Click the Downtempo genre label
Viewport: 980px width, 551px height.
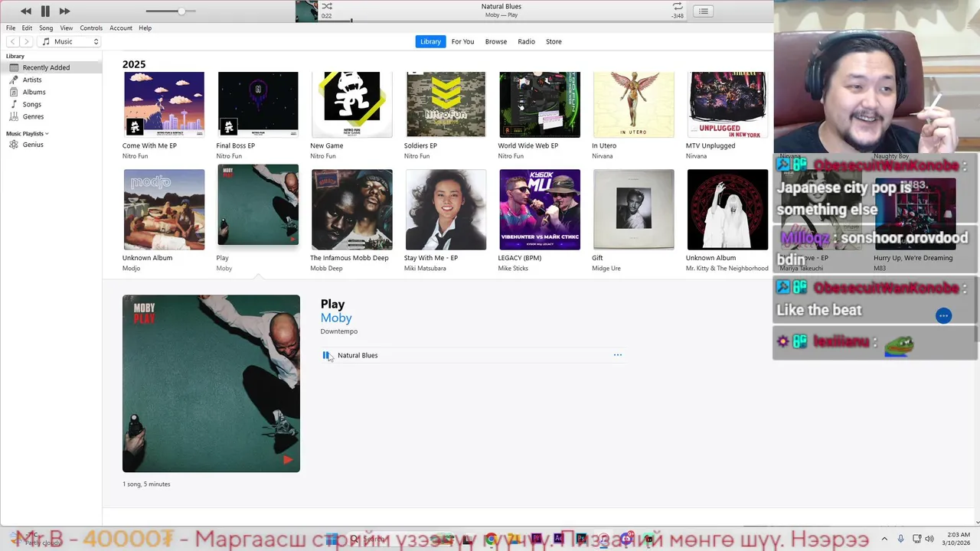339,331
